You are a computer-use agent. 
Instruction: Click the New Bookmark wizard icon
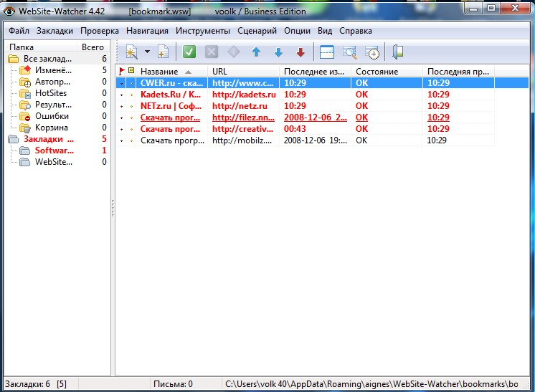[x=131, y=52]
